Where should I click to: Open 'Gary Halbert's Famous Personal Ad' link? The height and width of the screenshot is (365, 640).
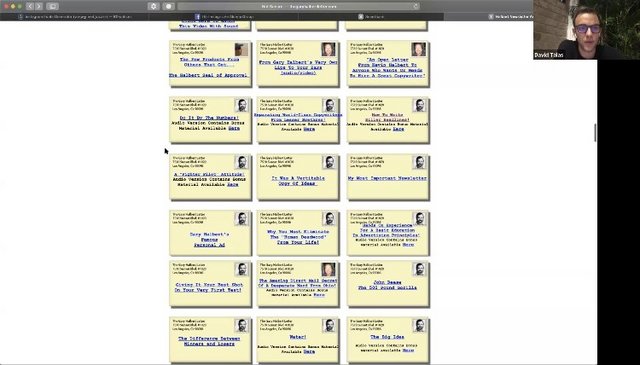[x=209, y=240]
